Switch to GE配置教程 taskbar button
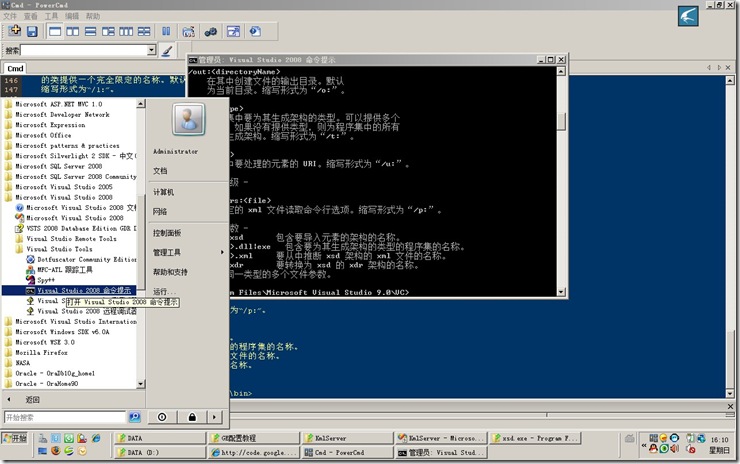Screen dimensions: 740x464 254,438
